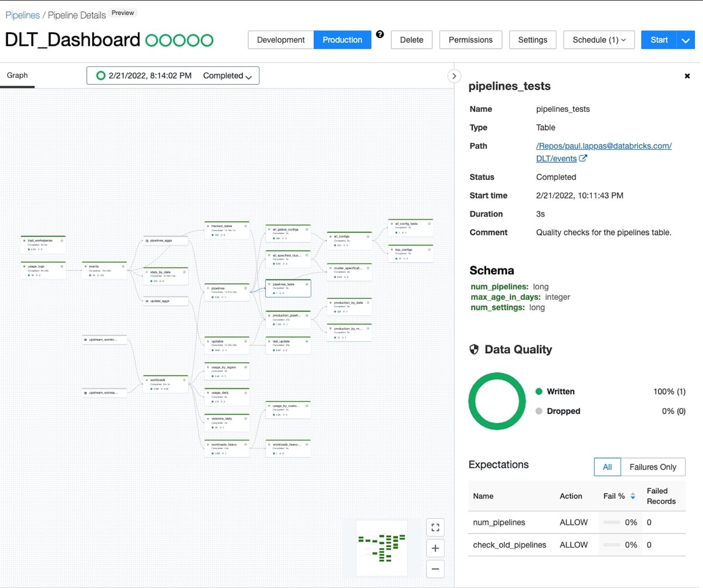
Task: Expand the Start button dropdown arrow
Action: coord(686,40)
